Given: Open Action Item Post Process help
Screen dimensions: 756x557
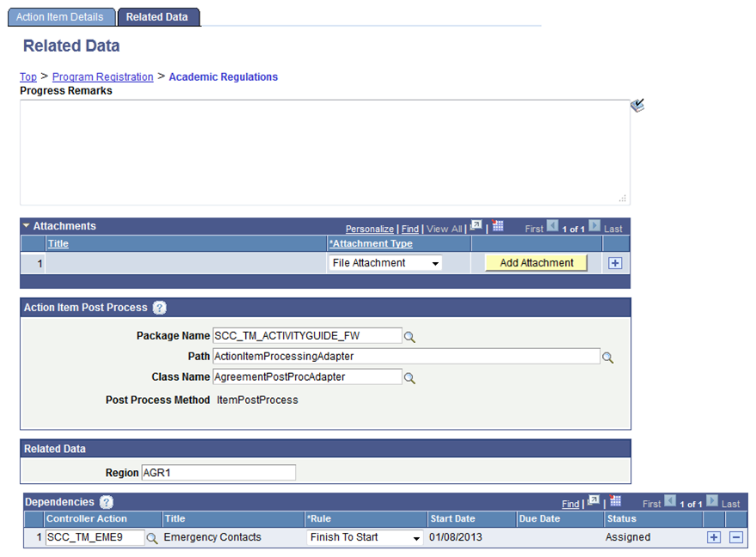Looking at the screenshot, I should (x=160, y=309).
